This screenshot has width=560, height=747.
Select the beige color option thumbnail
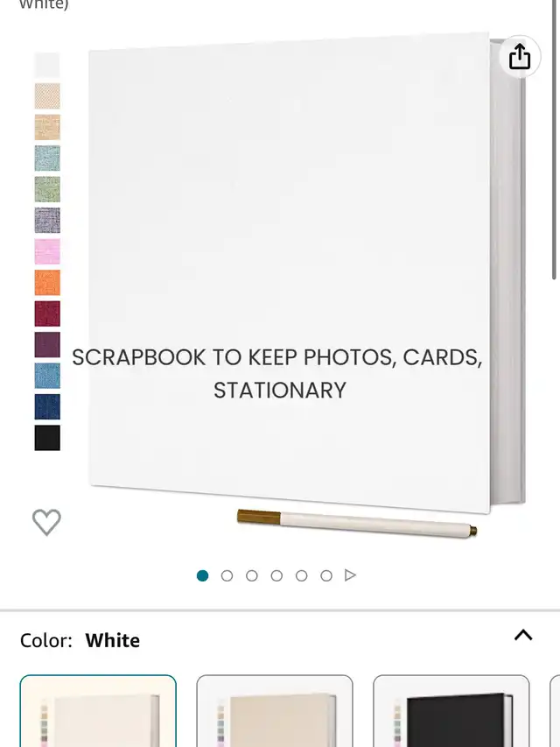click(x=275, y=711)
